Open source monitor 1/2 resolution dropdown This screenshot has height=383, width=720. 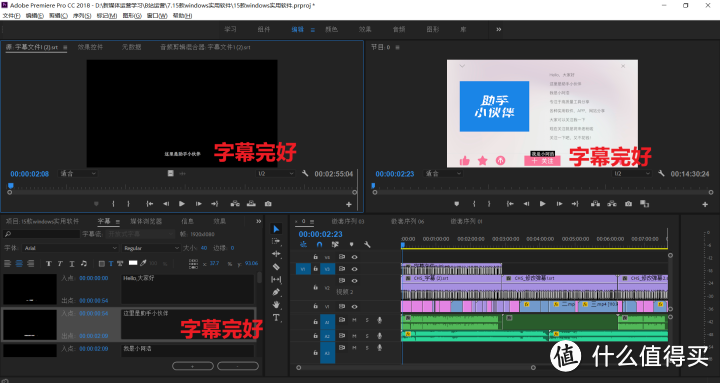(x=275, y=174)
